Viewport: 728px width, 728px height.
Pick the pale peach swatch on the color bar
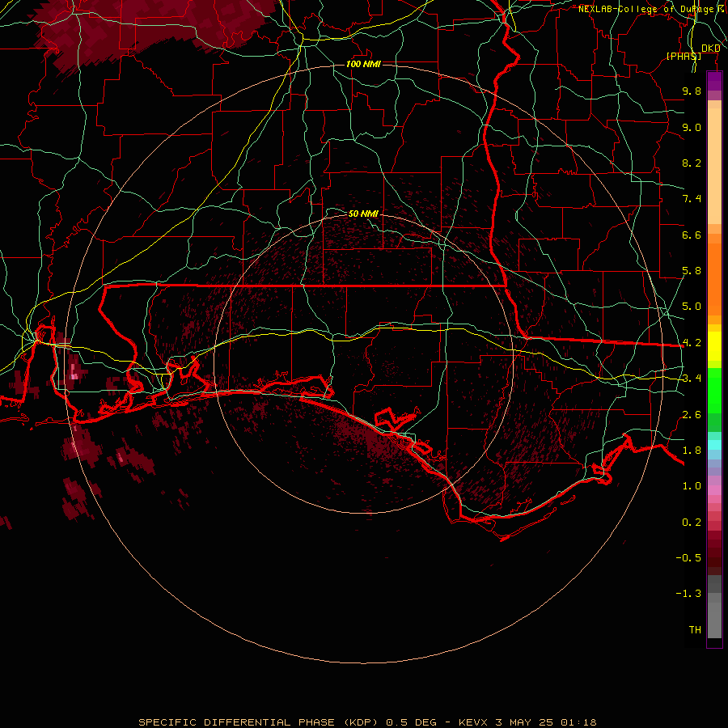714,166
